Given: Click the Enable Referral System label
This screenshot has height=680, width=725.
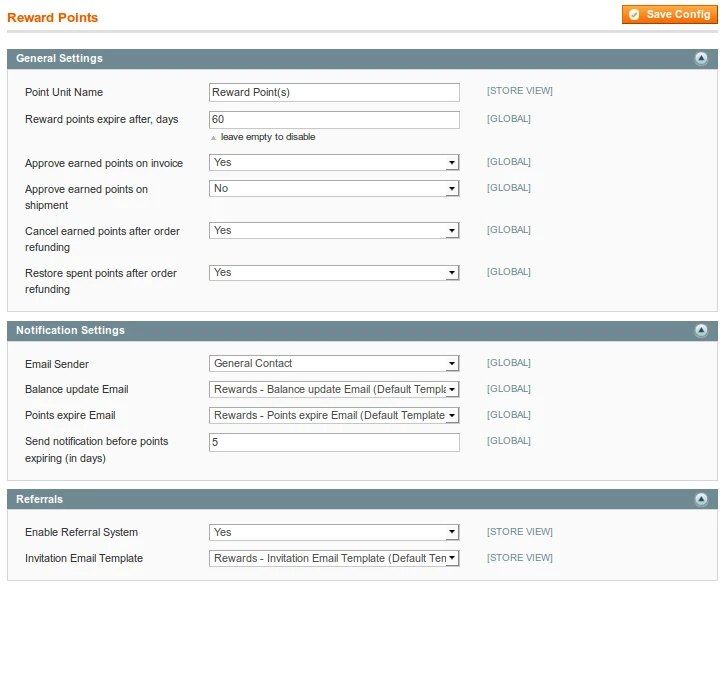Looking at the screenshot, I should click(x=81, y=532).
